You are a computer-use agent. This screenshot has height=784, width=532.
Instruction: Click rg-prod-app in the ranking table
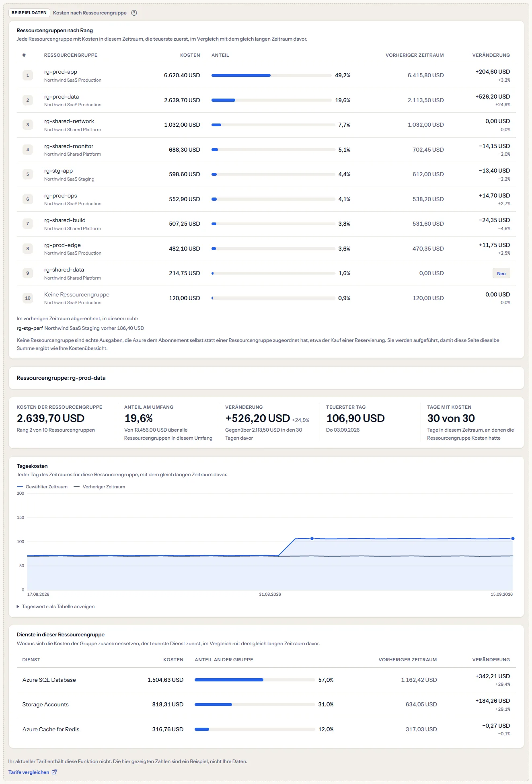pyautogui.click(x=61, y=72)
